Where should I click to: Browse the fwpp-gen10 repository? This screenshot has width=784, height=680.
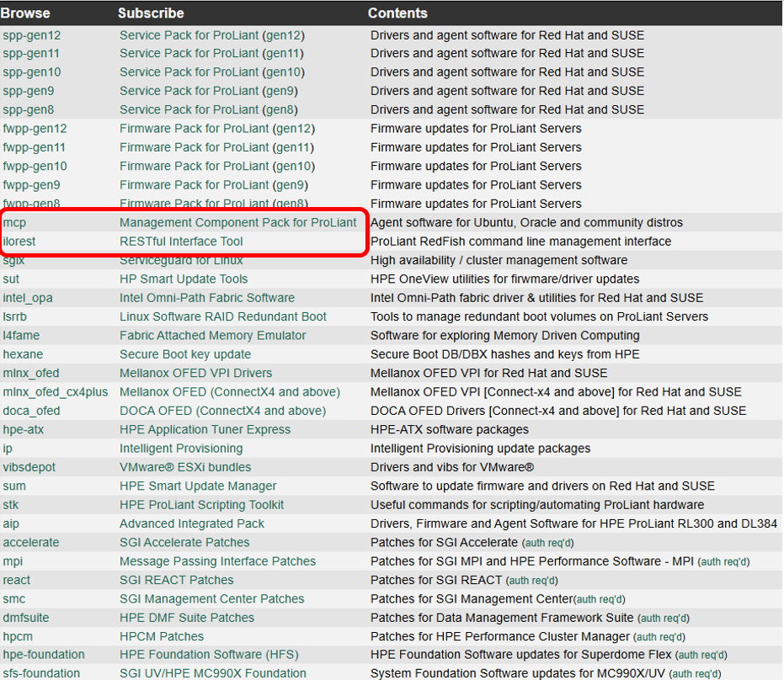pyautogui.click(x=35, y=167)
